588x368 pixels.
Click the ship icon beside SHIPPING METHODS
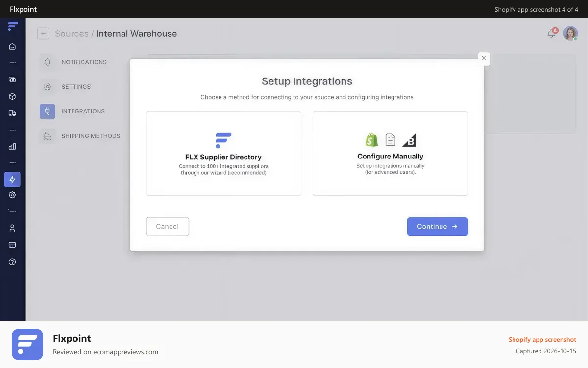click(x=48, y=136)
